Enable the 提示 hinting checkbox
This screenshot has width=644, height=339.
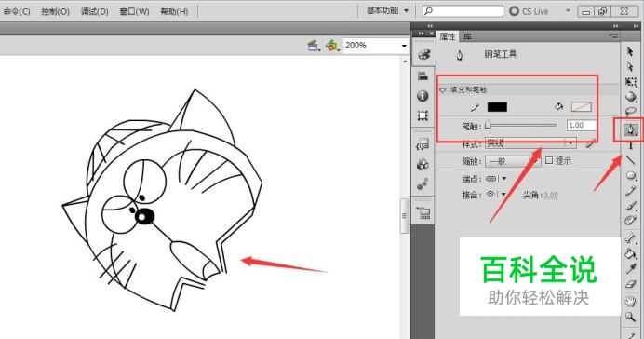coord(549,161)
